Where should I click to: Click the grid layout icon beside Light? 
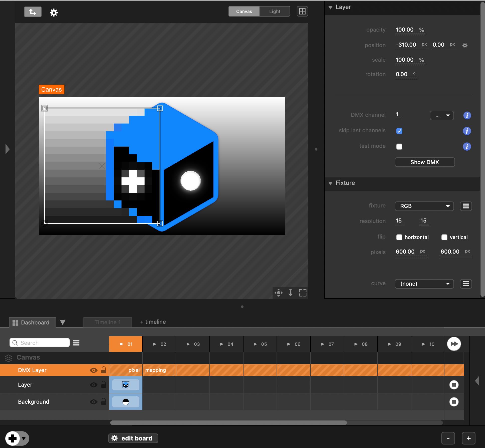click(302, 11)
